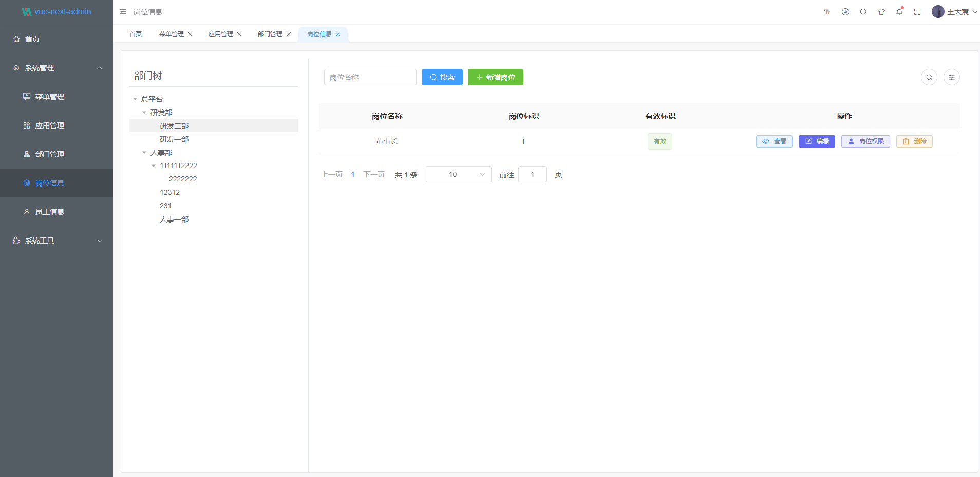Collapse the 人事部 tree node
Viewport: 980px width, 477px height.
pos(144,153)
